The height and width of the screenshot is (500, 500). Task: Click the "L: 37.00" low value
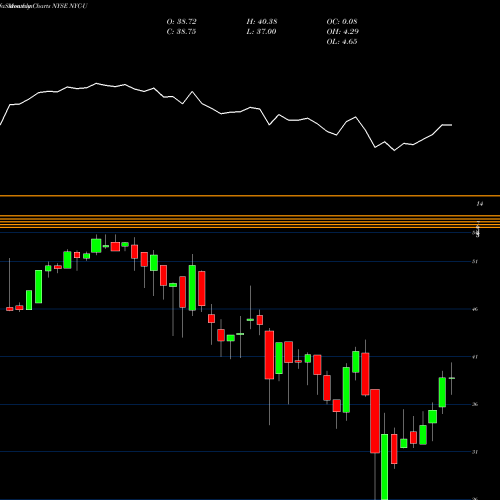point(262,32)
